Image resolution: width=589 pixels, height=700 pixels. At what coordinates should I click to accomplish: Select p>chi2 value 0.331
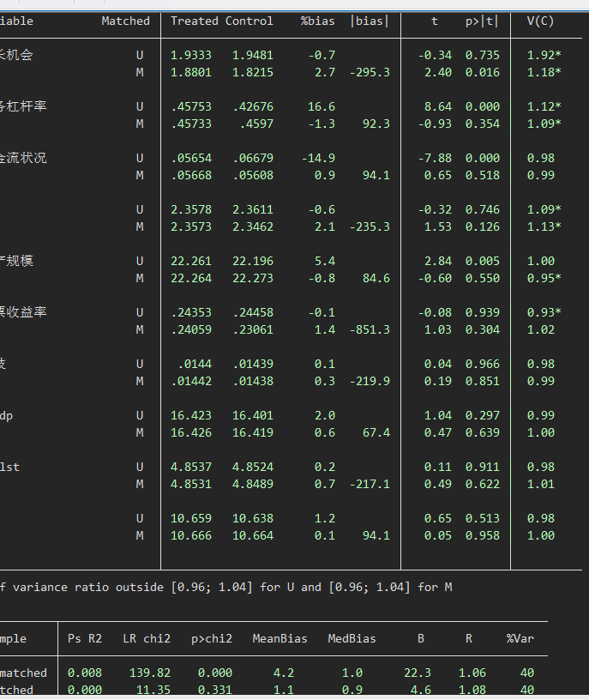pyautogui.click(x=215, y=691)
